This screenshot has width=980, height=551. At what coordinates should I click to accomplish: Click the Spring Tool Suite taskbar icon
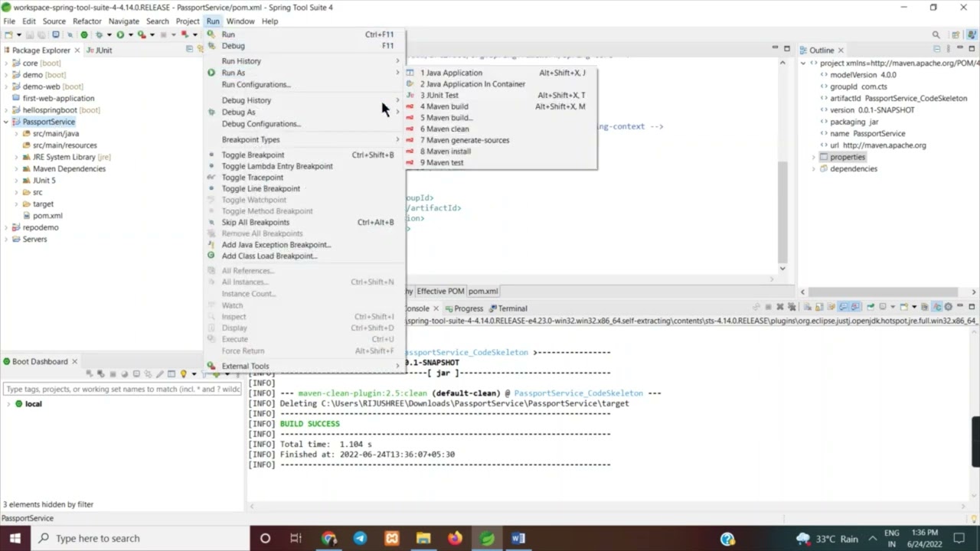point(487,538)
